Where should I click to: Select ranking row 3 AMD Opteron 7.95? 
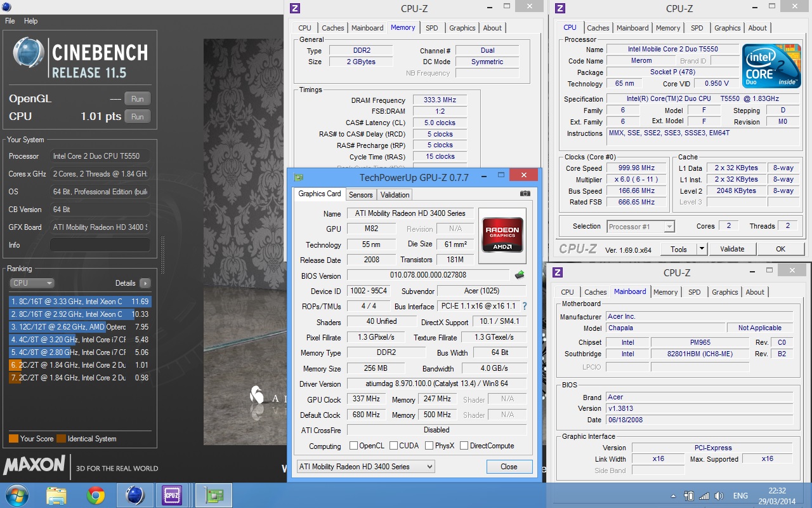(x=80, y=327)
